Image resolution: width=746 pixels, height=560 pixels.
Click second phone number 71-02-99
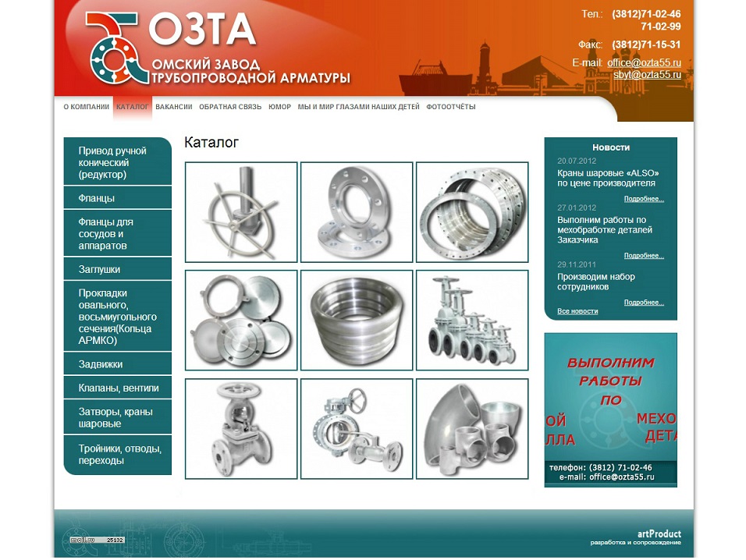click(661, 27)
